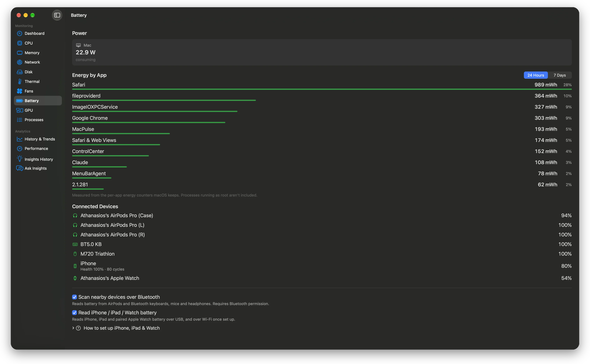Open the Processes list icon

click(20, 120)
